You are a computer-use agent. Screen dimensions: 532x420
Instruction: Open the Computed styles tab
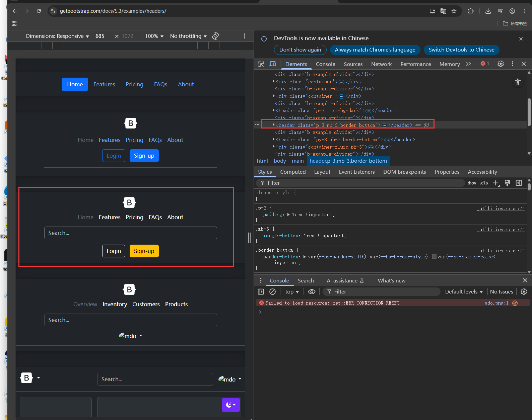pyautogui.click(x=293, y=172)
